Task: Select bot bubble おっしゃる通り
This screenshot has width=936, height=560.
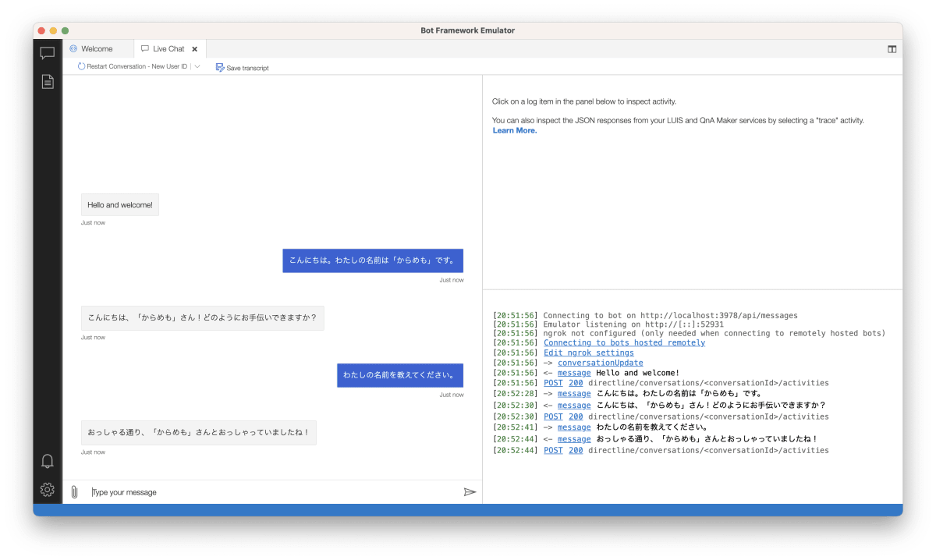Action: pos(199,433)
